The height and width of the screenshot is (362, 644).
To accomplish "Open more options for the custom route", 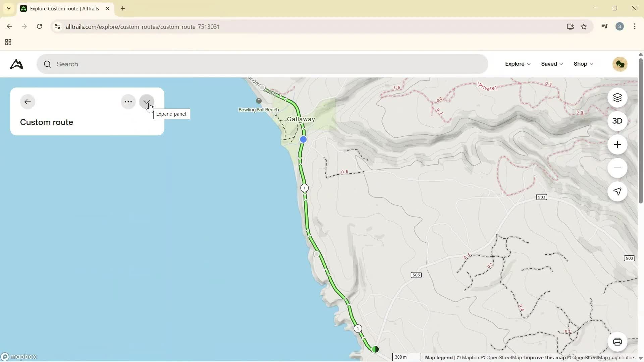I will 128,102.
